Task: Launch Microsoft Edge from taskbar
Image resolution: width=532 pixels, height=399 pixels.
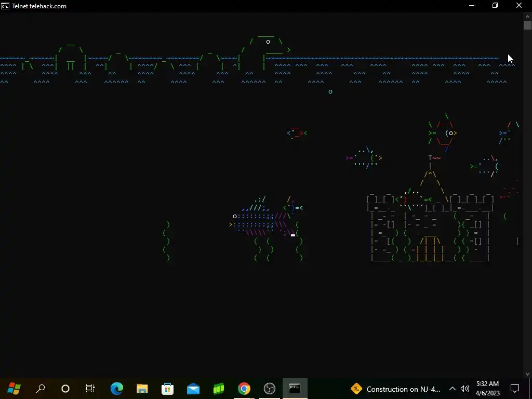Action: 117,389
